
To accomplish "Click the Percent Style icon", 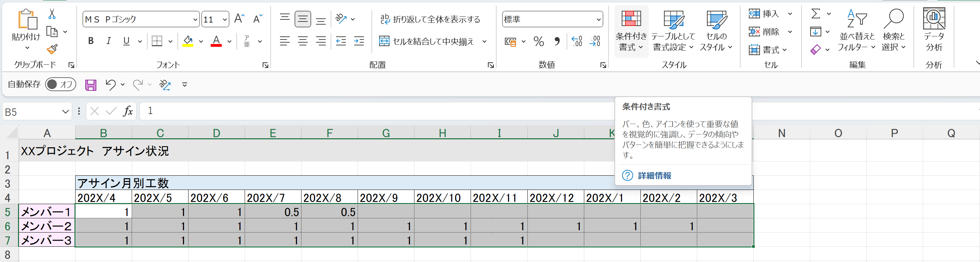I will tap(539, 42).
